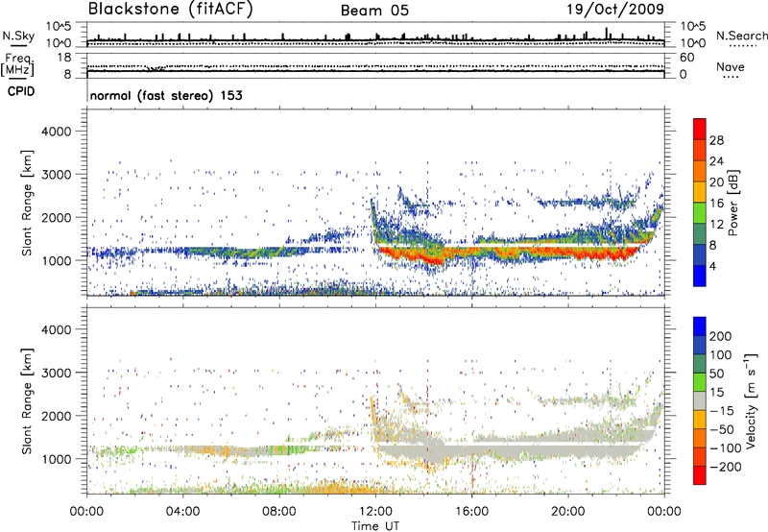
Task: Click the "16:00" time tick label
Action: point(471,512)
